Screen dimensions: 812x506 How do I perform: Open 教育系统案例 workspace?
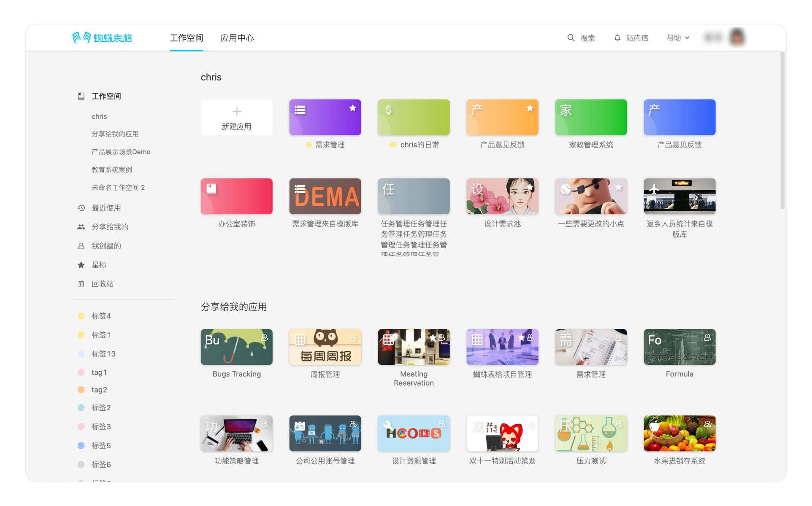(x=111, y=170)
